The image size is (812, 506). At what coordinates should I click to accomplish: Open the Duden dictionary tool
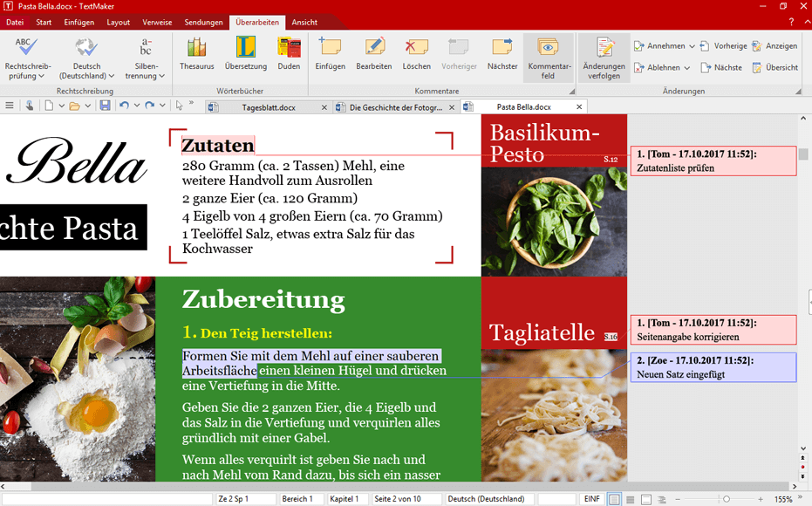pos(289,54)
